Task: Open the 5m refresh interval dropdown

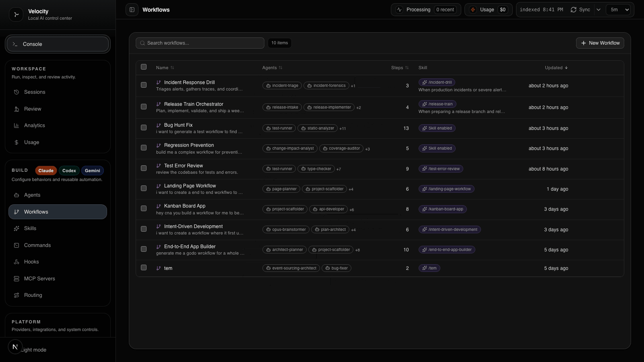Action: (619, 9)
